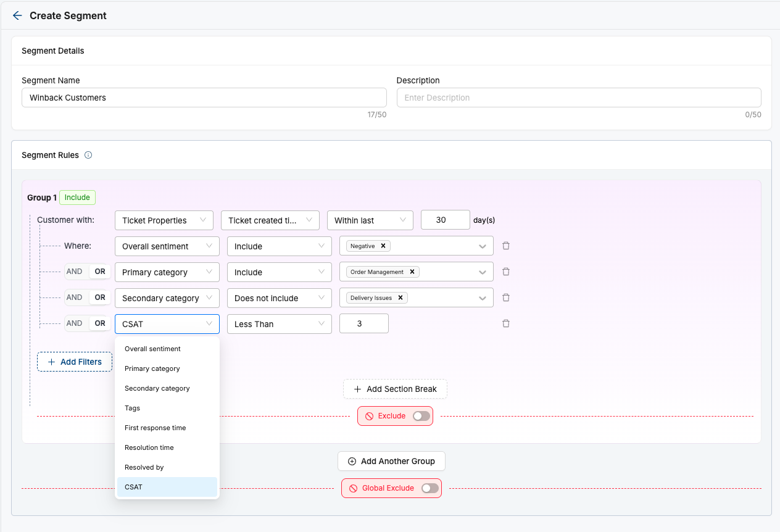Choose First response time option
This screenshot has width=780, height=532.
tap(167, 428)
